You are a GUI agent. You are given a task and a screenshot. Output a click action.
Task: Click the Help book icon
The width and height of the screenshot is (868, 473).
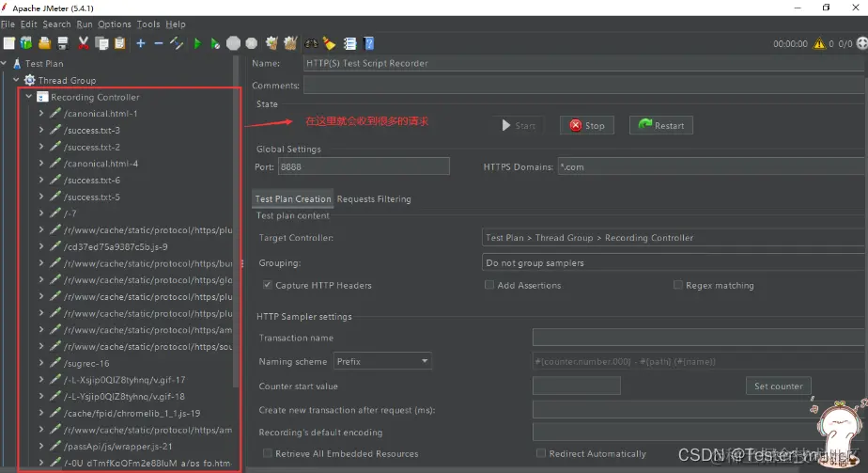[368, 43]
